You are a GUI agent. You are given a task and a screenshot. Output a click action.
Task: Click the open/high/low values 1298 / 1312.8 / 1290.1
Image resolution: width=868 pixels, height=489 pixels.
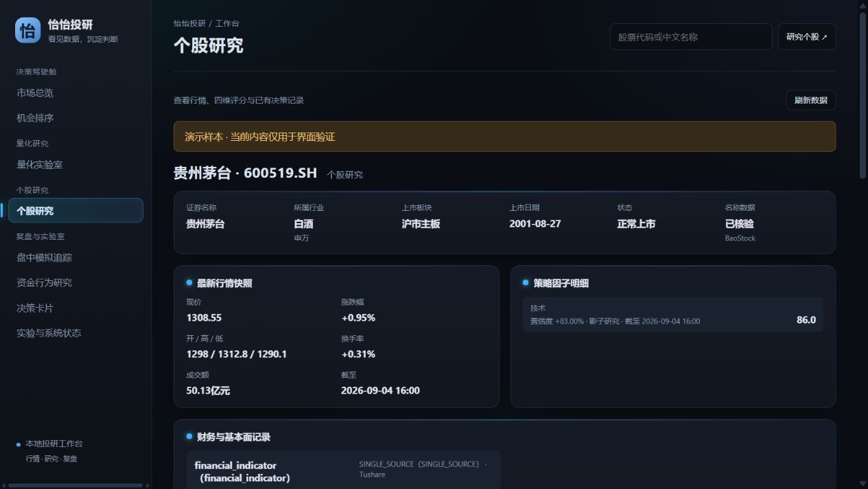[x=237, y=354]
